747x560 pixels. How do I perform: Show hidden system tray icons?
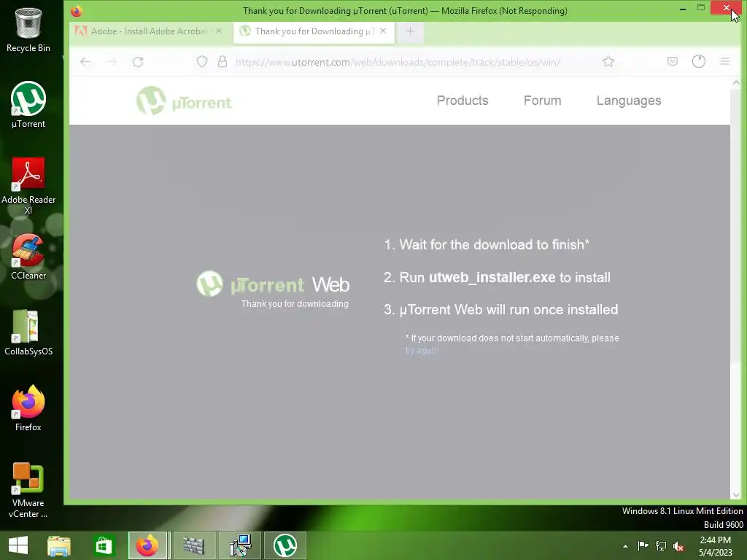(625, 546)
